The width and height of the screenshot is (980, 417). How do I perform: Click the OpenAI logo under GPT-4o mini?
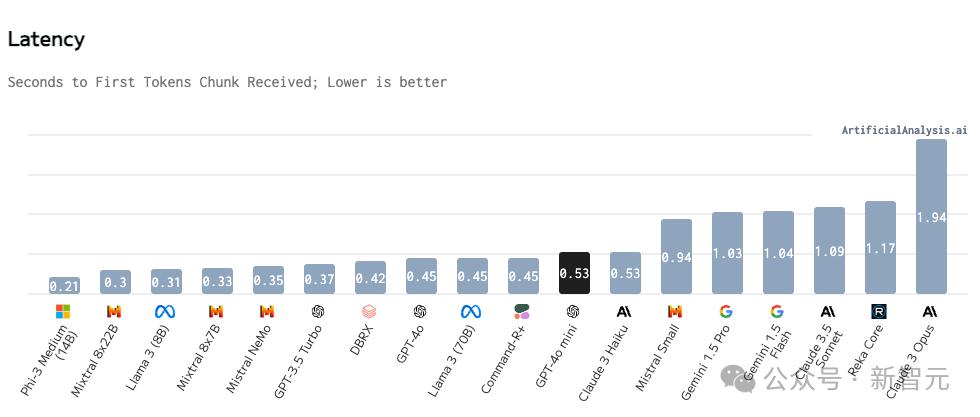(573, 312)
